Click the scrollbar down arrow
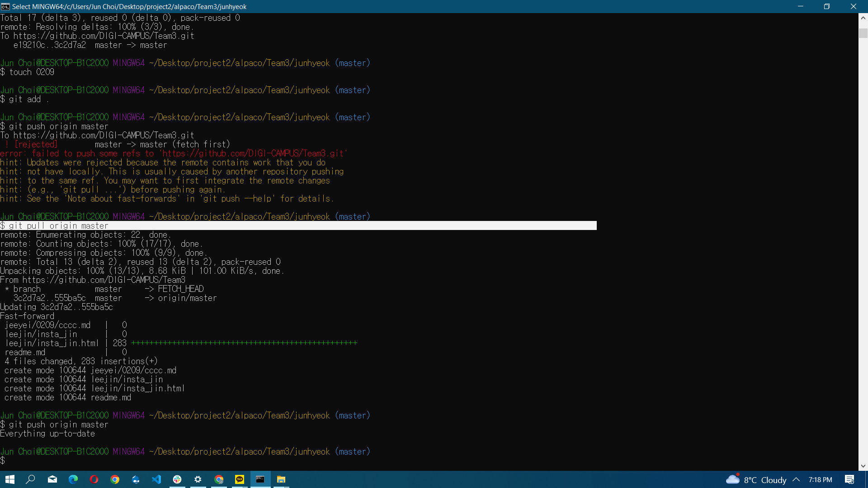The image size is (868, 488). [x=863, y=465]
